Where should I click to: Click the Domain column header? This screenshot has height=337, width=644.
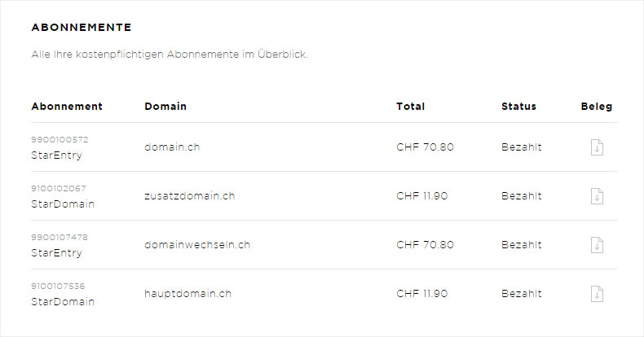pyautogui.click(x=165, y=106)
